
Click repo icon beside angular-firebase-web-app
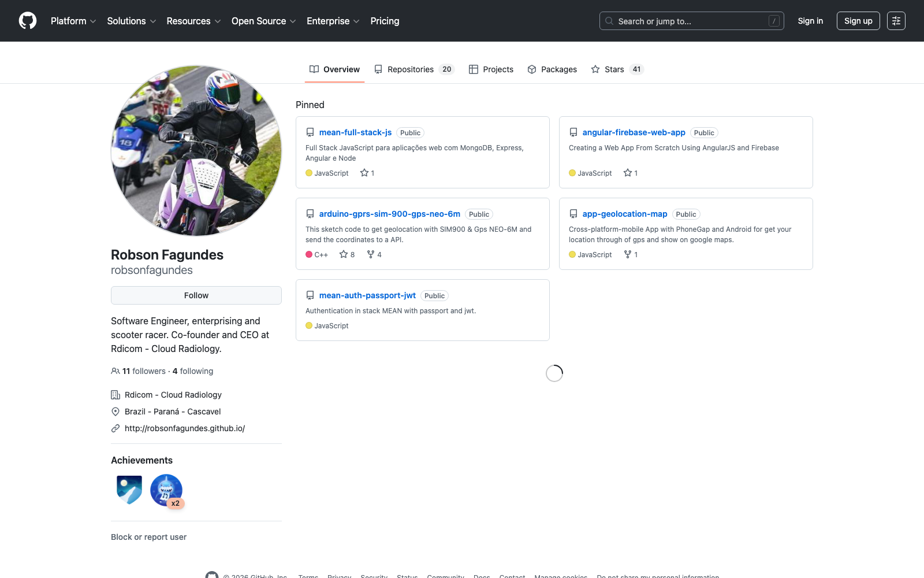[x=573, y=132]
